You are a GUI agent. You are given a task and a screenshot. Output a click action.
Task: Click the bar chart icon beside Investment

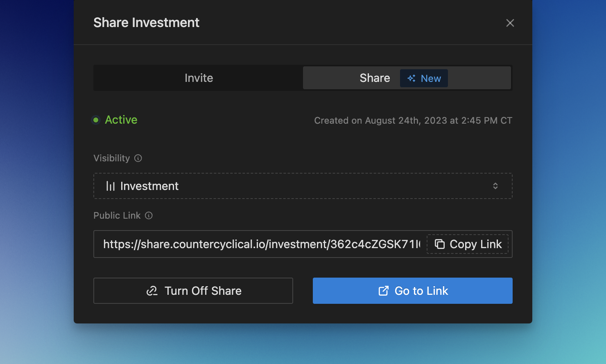click(x=111, y=186)
